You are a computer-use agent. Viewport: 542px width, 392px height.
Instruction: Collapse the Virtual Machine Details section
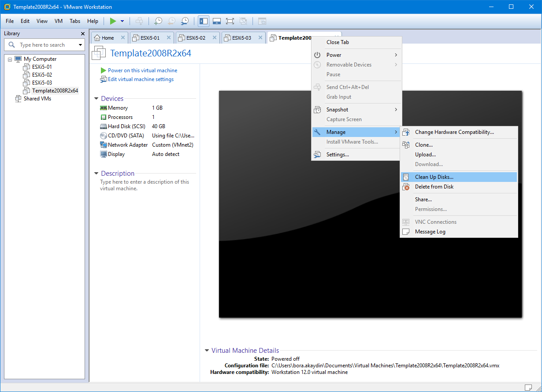click(x=207, y=350)
